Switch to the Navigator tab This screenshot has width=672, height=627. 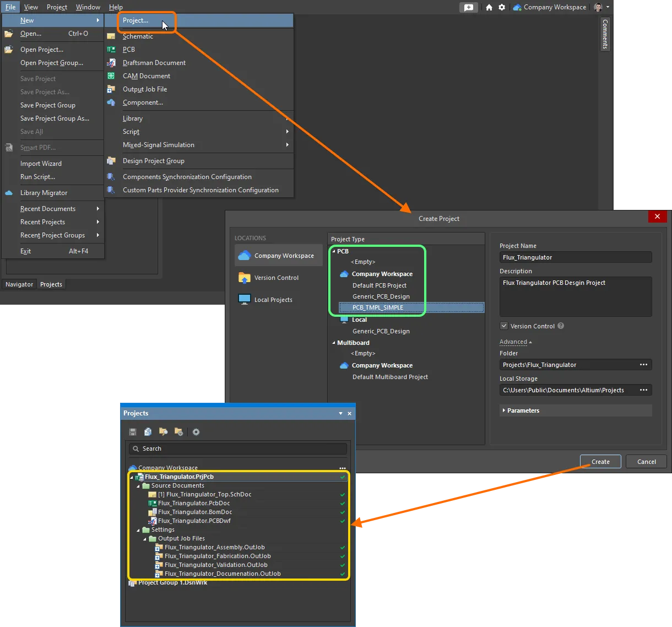[x=19, y=284]
